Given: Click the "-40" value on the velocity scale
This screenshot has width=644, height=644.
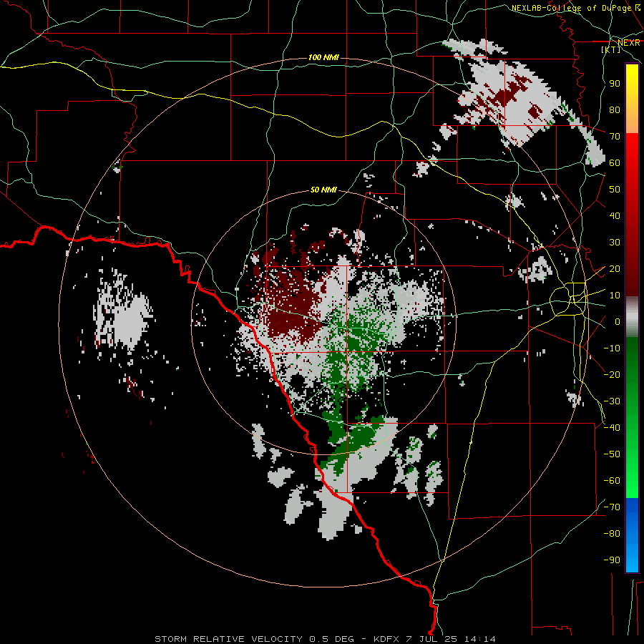Looking at the screenshot, I should click(x=612, y=428).
